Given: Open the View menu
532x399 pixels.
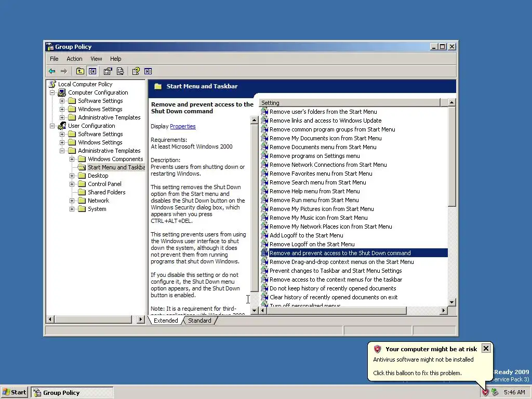Looking at the screenshot, I should coord(96,59).
